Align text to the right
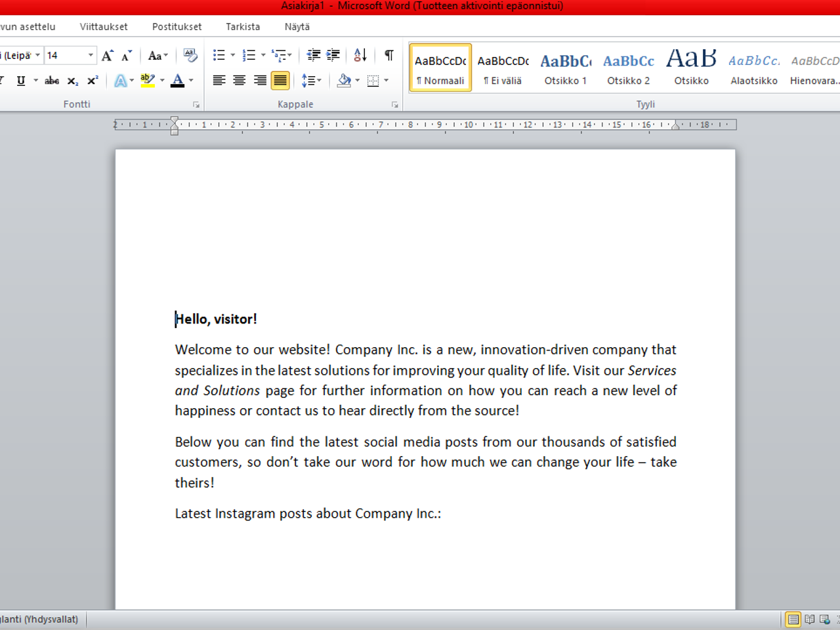 (260, 81)
